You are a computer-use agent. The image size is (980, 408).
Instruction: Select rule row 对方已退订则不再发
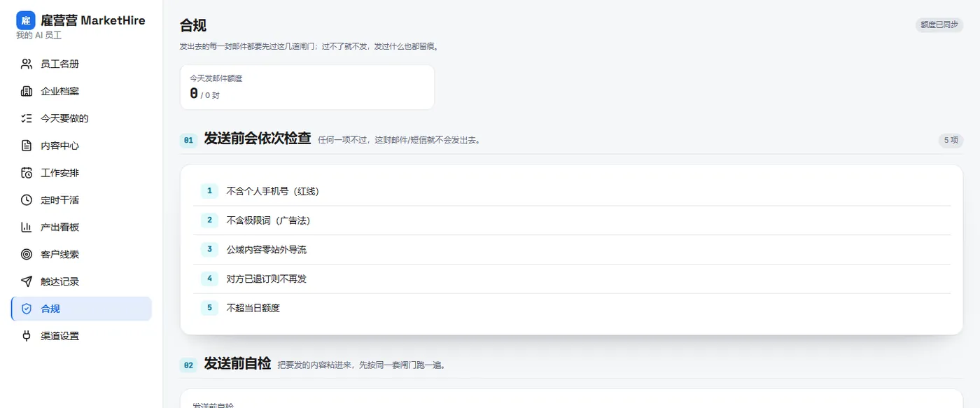(x=572, y=279)
